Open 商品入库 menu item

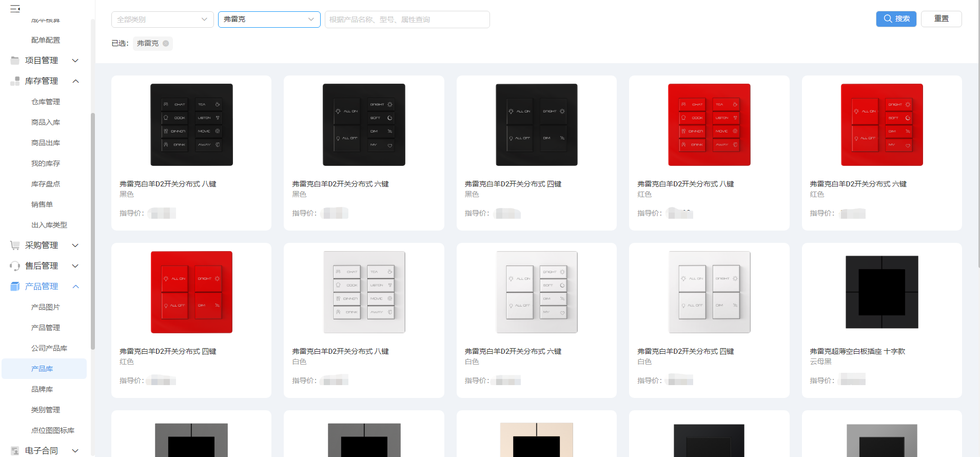[46, 122]
